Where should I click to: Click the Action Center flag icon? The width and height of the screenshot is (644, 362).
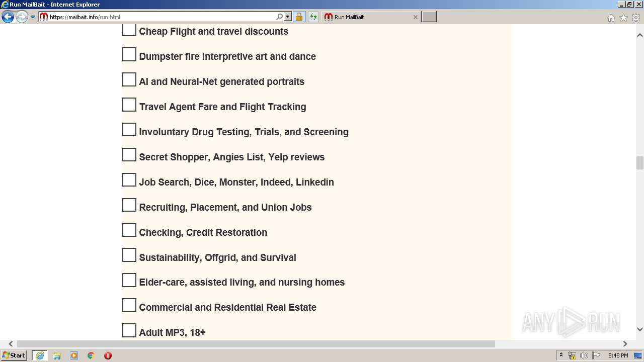[596, 355]
